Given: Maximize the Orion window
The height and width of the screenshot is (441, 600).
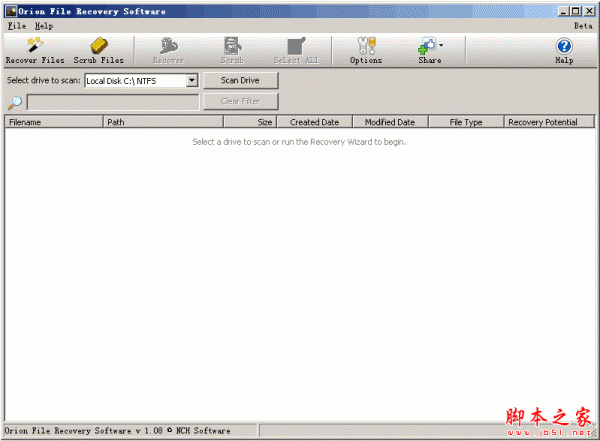Looking at the screenshot, I should click(x=576, y=11).
